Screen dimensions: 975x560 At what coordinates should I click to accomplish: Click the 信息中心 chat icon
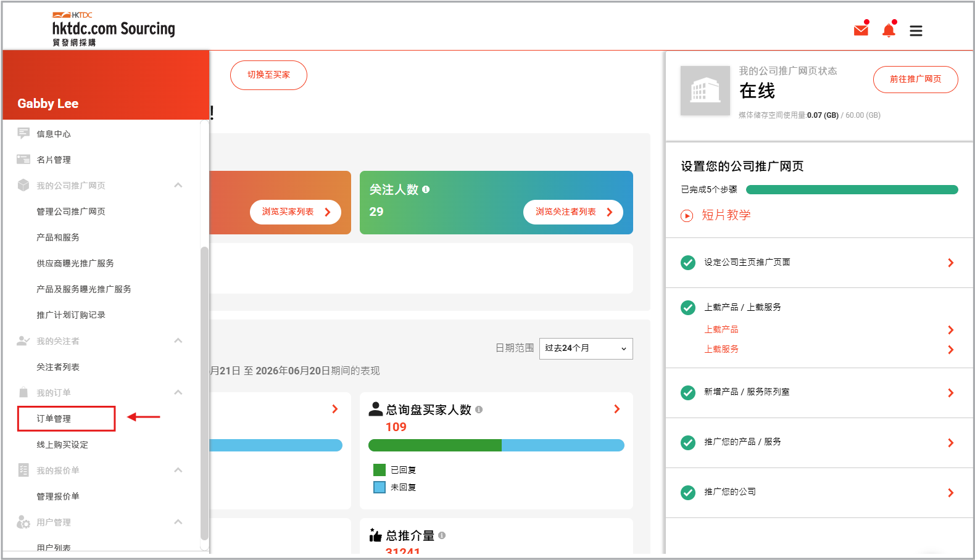click(x=23, y=133)
